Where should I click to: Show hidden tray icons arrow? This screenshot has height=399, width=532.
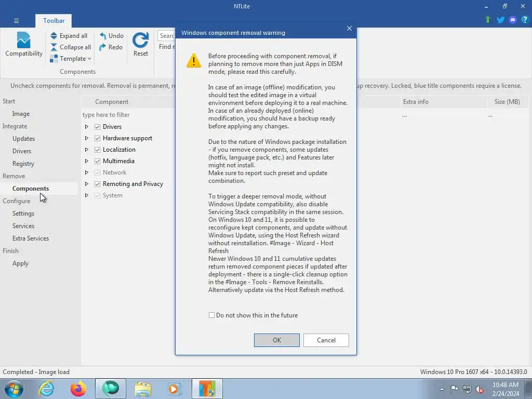click(442, 390)
